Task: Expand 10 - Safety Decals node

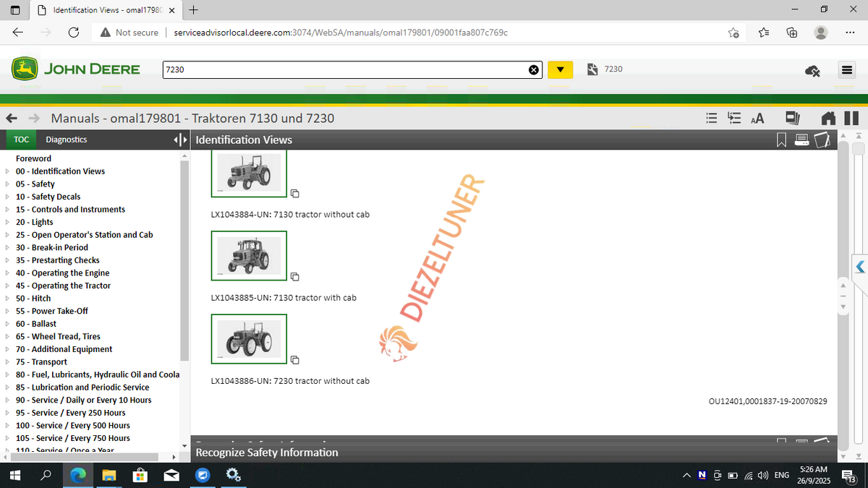Action: click(7, 197)
